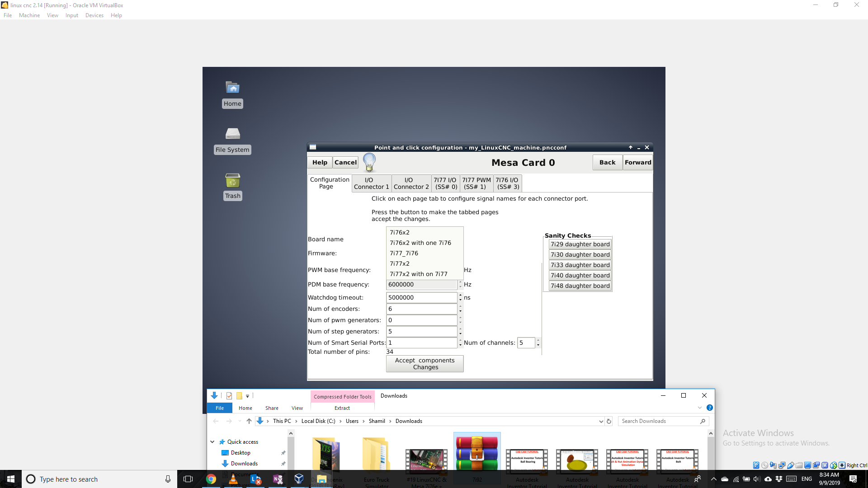
Task: Click the Windows Start button
Action: 11,479
